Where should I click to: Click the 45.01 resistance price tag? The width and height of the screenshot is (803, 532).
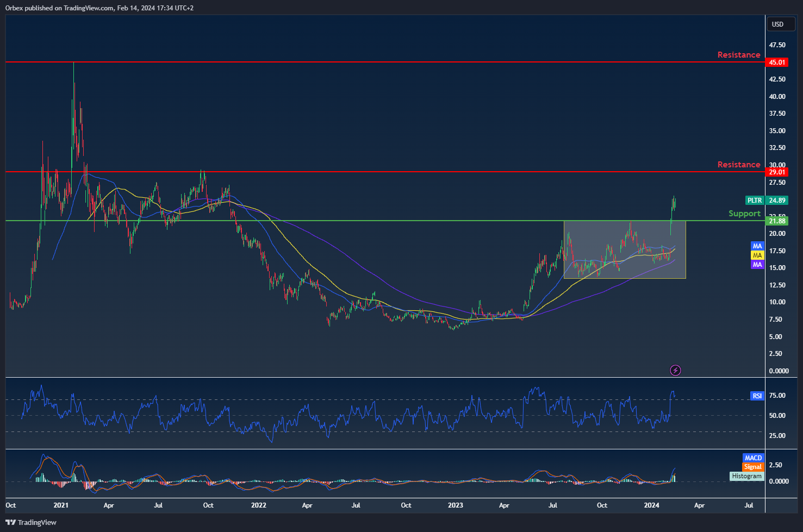(776, 62)
